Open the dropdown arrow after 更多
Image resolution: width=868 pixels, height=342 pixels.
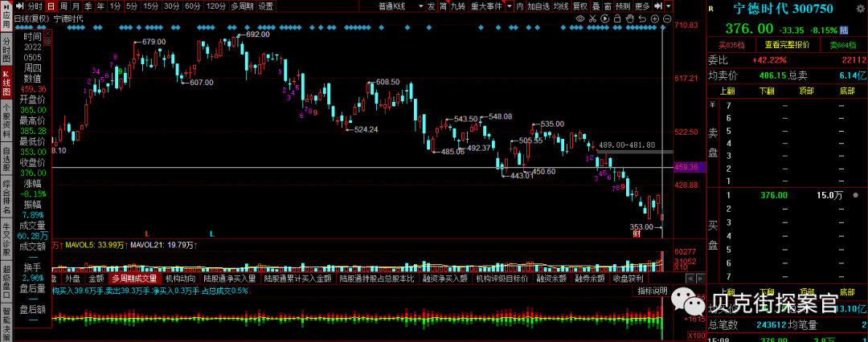coord(668,6)
